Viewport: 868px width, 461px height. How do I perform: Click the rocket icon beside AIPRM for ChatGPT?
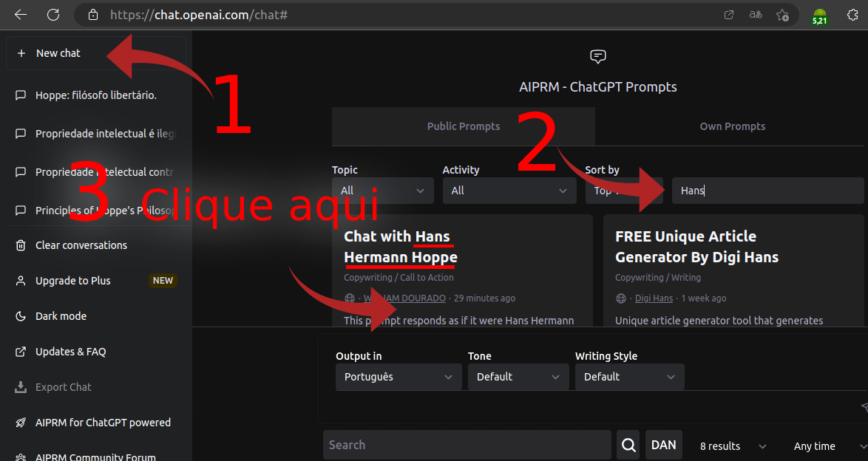pyautogui.click(x=21, y=423)
